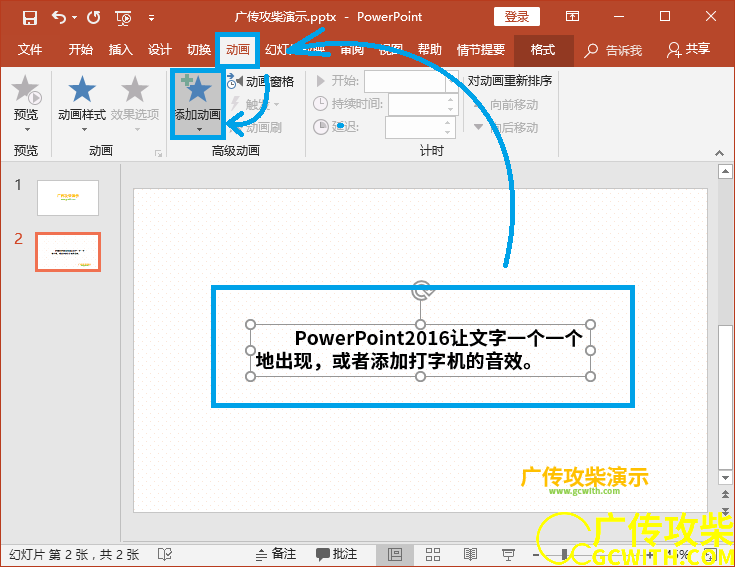
Task: Open the undo history dropdown arrow
Action: click(75, 18)
